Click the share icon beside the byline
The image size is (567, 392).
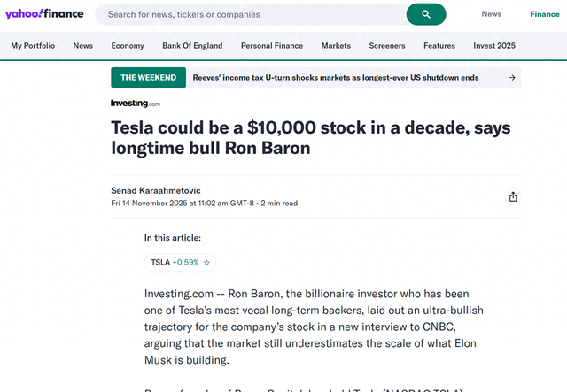(513, 196)
